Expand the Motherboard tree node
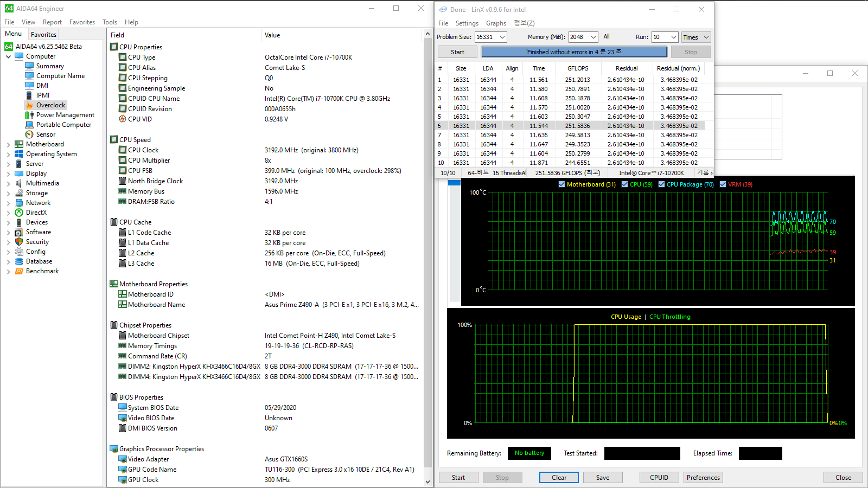 tap(9, 144)
